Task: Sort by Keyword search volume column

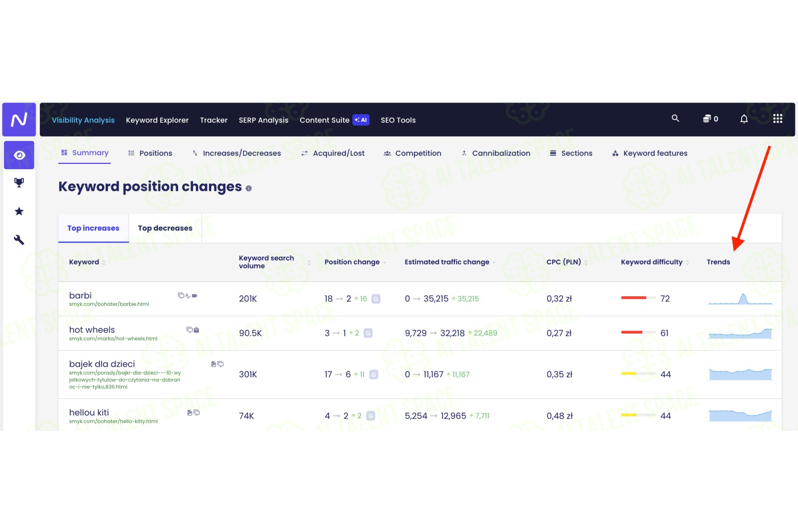Action: click(275, 262)
